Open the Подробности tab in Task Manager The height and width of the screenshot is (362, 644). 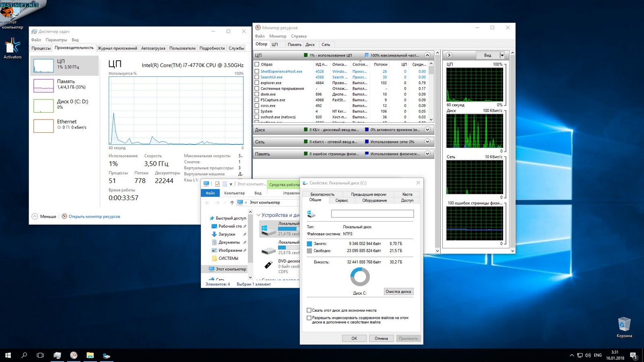pyautogui.click(x=212, y=48)
